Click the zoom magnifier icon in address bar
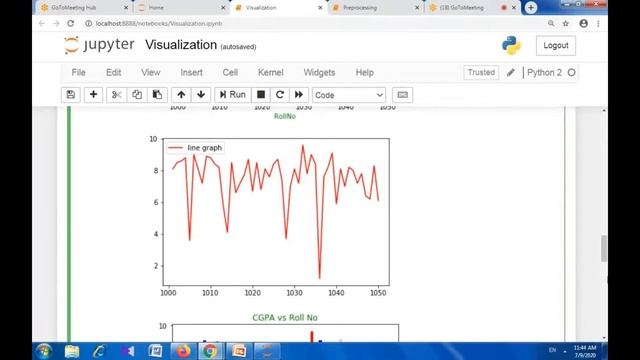This screenshot has width=640, height=360. coord(551,24)
